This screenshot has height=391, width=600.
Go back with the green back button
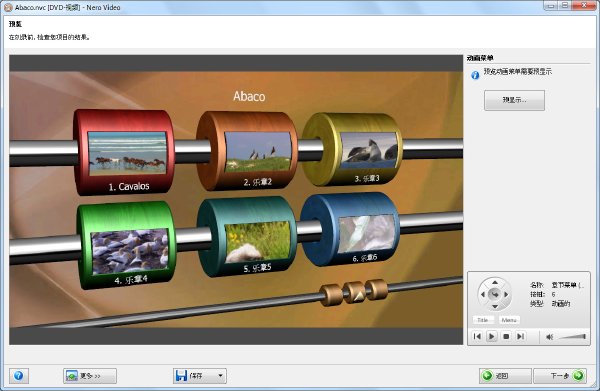(x=505, y=376)
